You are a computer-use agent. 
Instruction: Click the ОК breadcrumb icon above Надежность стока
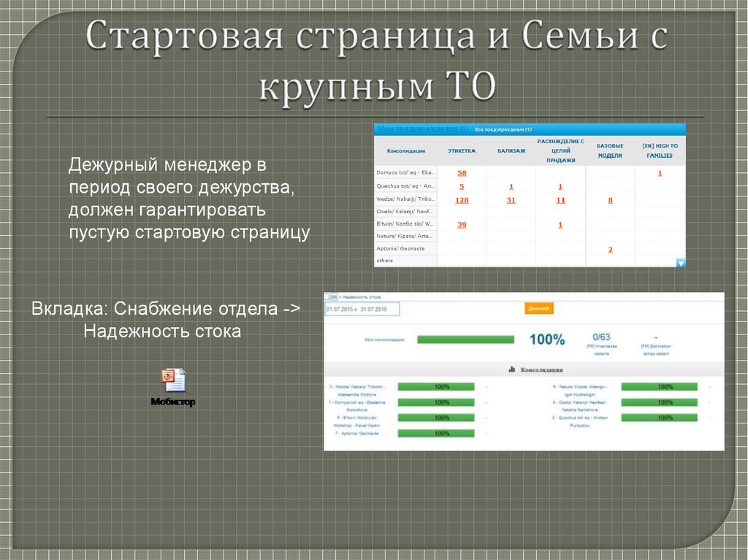[x=334, y=297]
